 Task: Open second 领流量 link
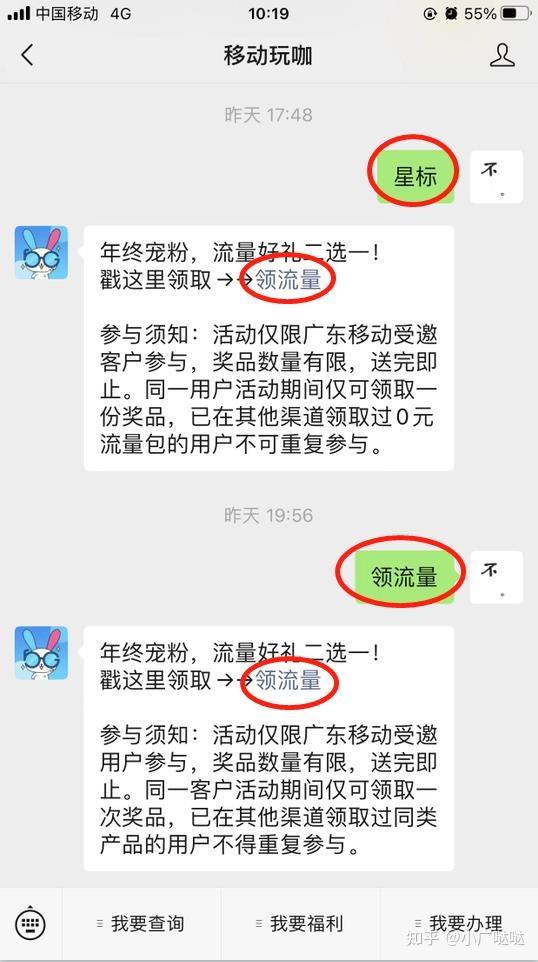point(288,680)
